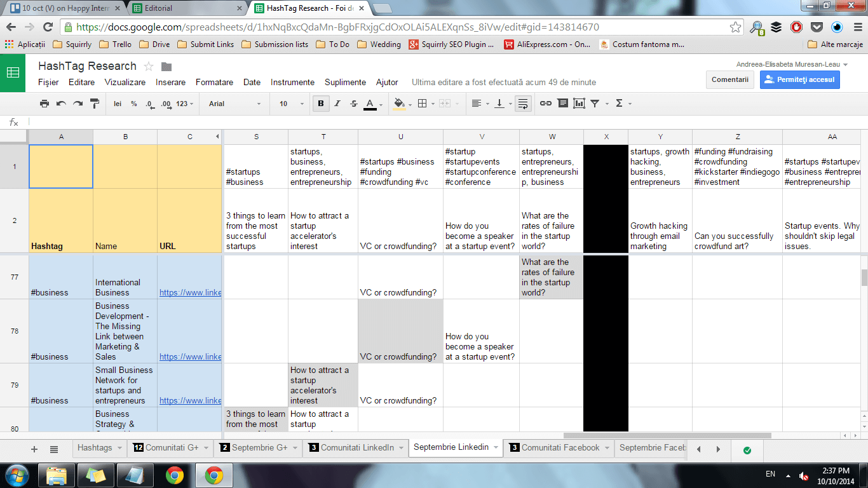Open the functions sigma menu

622,104
